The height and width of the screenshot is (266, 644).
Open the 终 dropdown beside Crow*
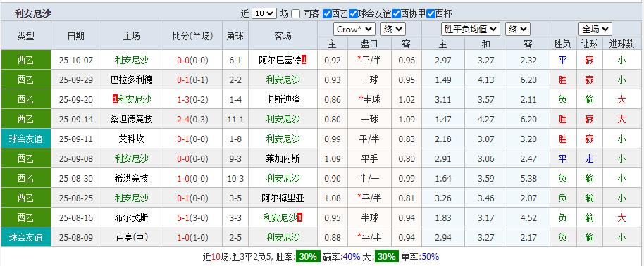393,29
